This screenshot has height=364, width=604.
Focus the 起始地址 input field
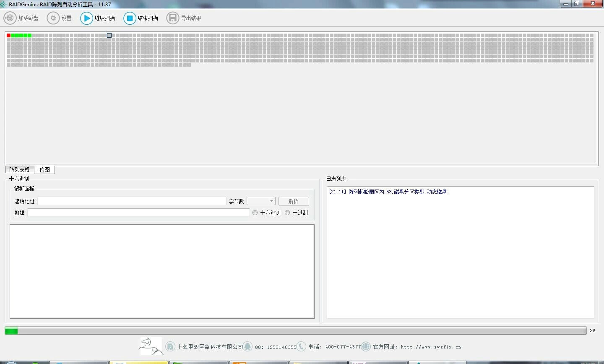(132, 201)
